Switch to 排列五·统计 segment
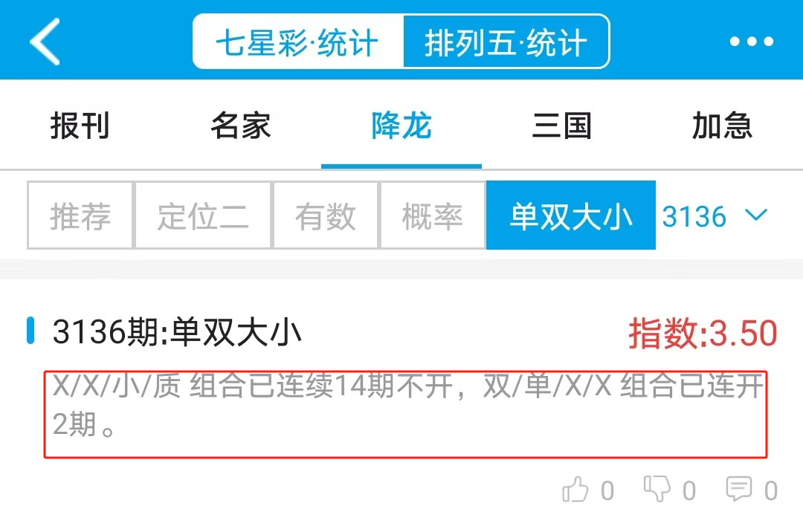Screen dimensions: 803x532 [506, 42]
